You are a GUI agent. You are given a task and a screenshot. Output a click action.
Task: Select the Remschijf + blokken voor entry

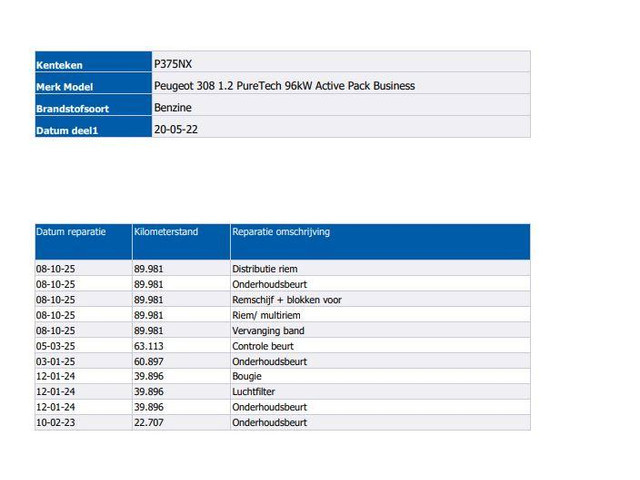287,300
